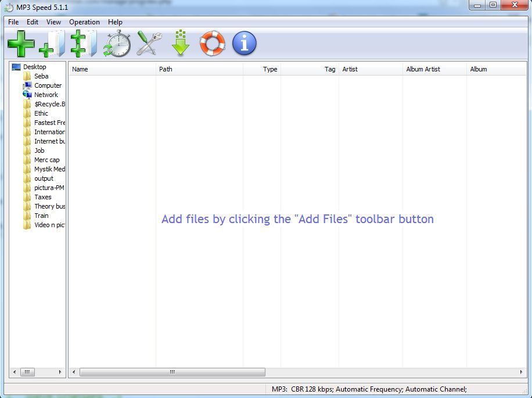Add files using the green plus toolbar icon
The image size is (532, 398).
(x=21, y=43)
